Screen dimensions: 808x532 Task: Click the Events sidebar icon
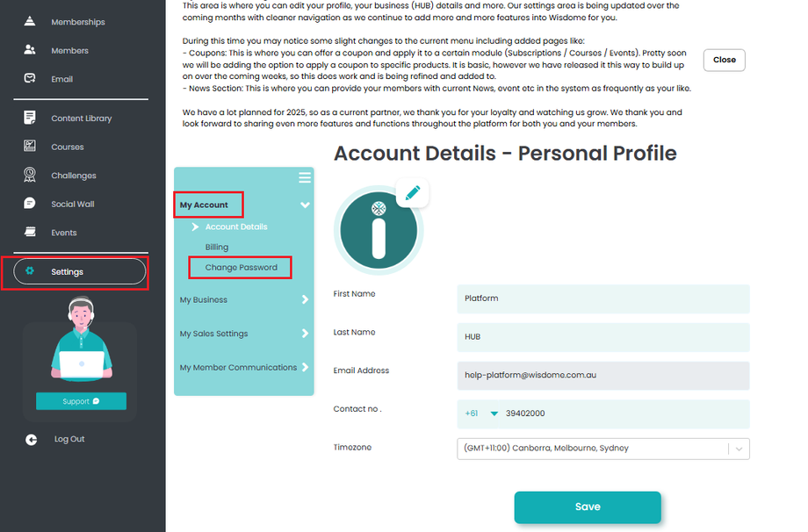click(31, 233)
